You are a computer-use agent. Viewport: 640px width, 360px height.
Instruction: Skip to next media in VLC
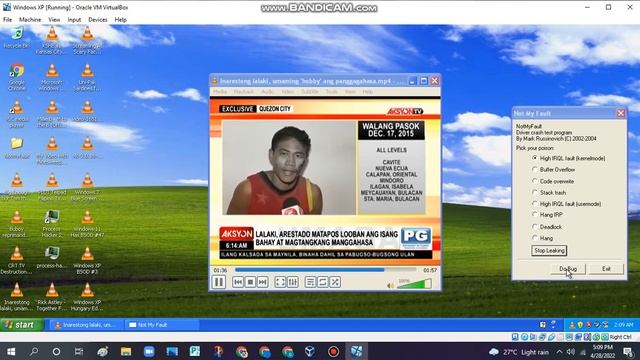click(x=262, y=282)
